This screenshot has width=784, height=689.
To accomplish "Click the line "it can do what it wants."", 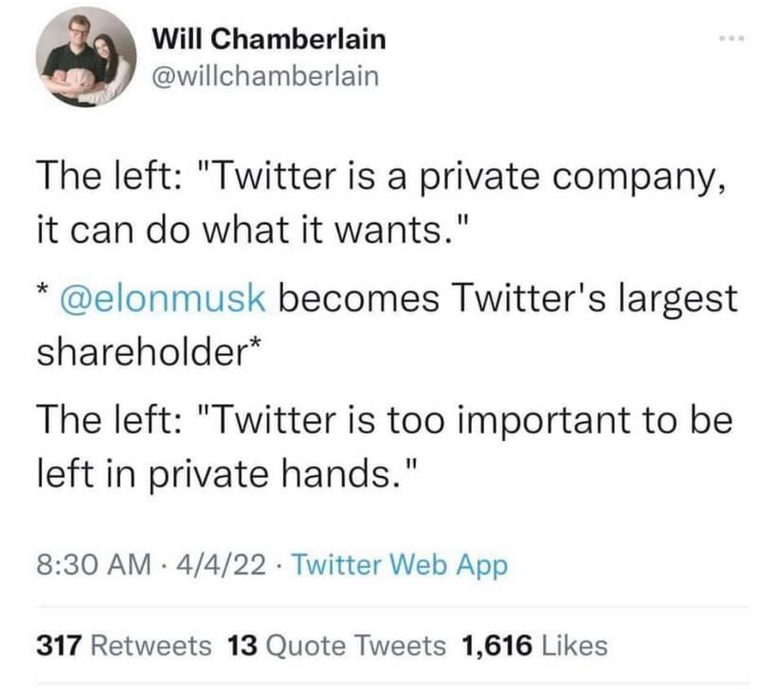I will (253, 230).
